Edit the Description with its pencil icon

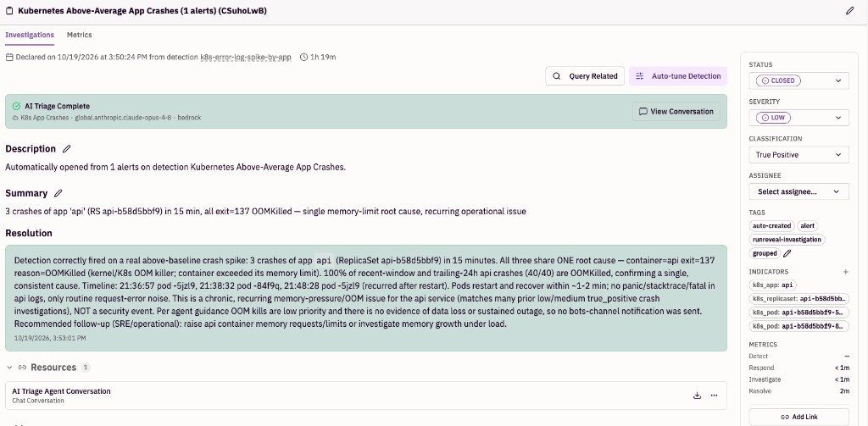tap(66, 149)
